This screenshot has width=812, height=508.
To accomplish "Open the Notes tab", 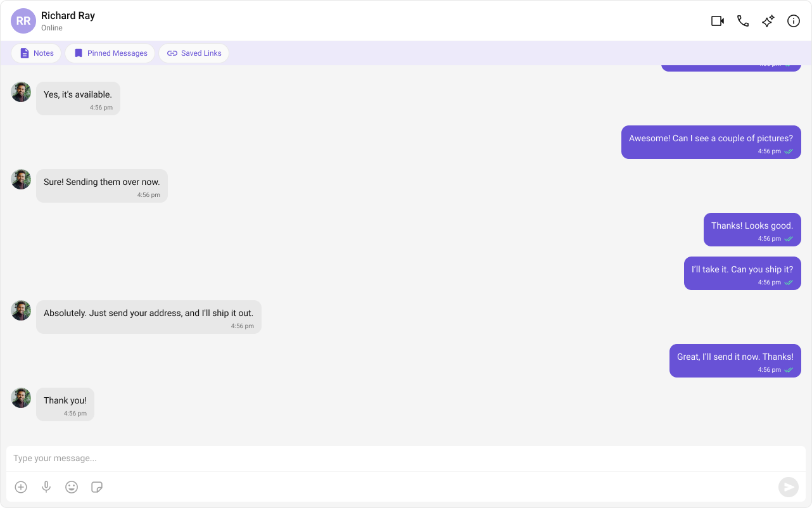I will [x=36, y=53].
